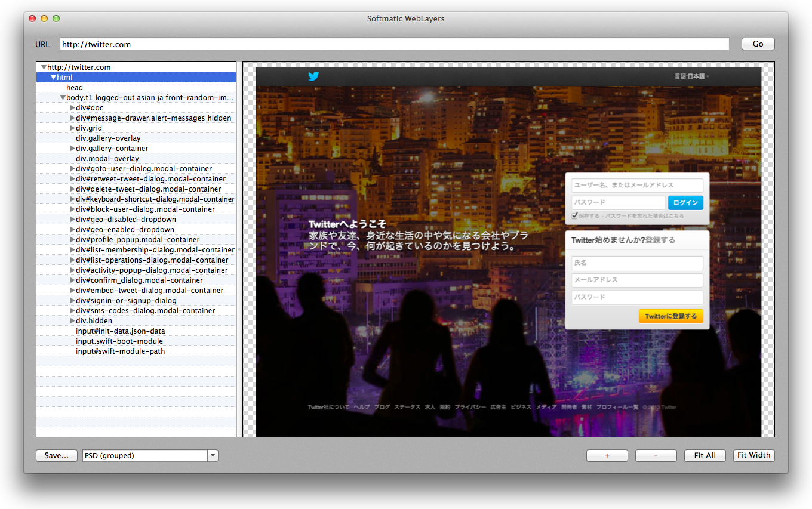
Task: Expand the div#signin-or-signup-dialog node
Action: [72, 301]
